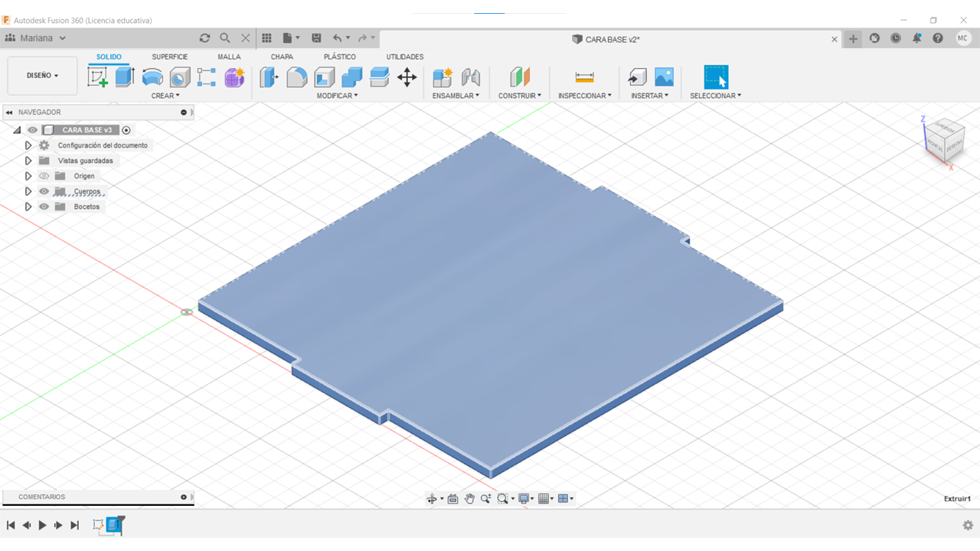Click the Pan hand icon
Screen dimensions: 980x551
[x=469, y=499]
